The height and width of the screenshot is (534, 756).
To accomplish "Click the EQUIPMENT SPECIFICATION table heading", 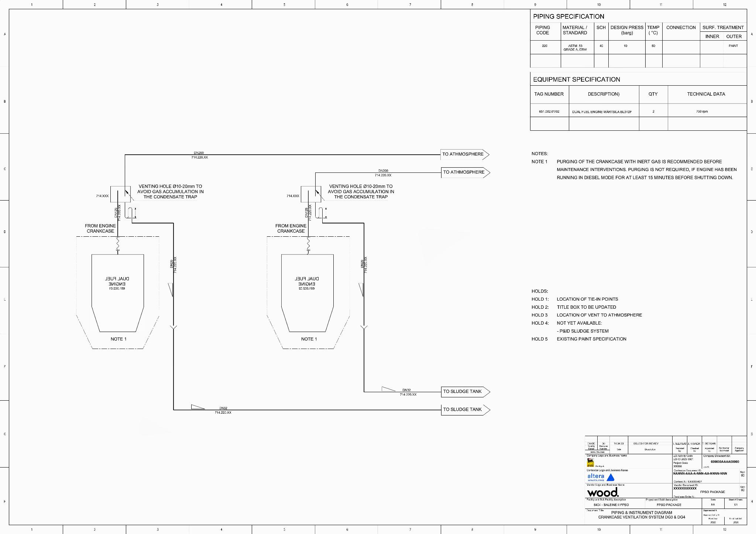I will click(x=577, y=79).
